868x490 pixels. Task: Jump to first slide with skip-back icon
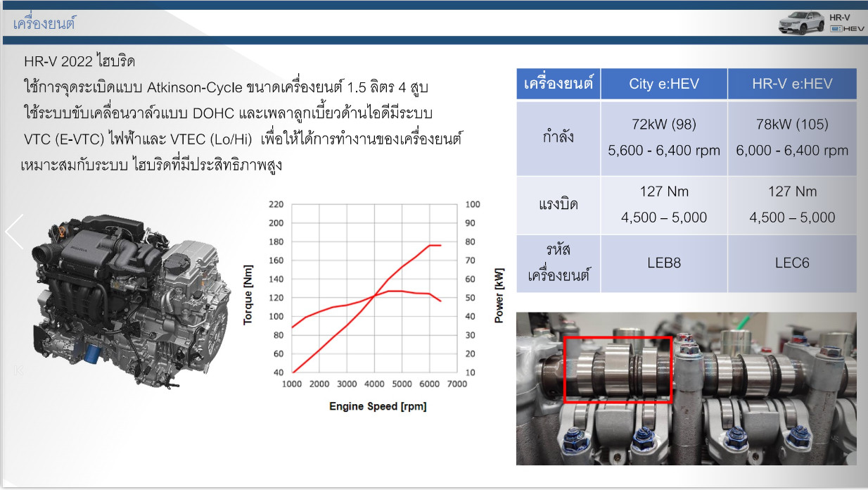[x=19, y=370]
